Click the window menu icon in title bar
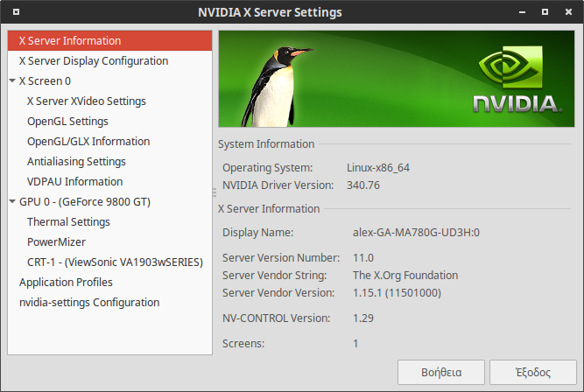584x392 pixels. click(x=16, y=12)
